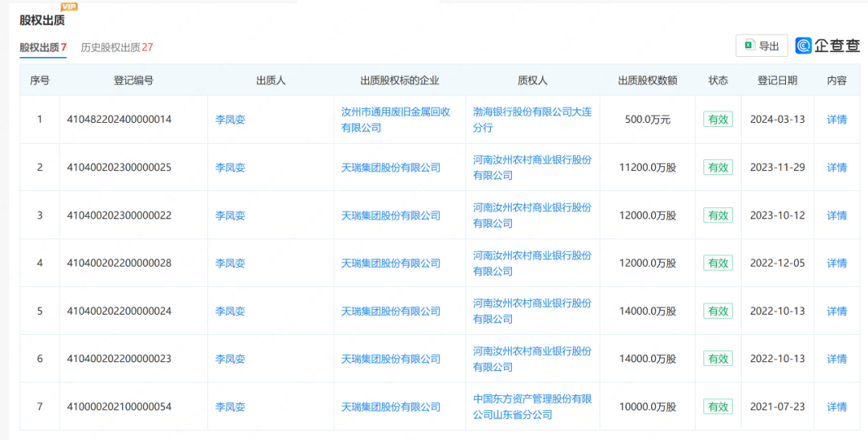This screenshot has height=440, width=868.
Task: Open pledgor 李凤娈 in row 1
Action: coord(230,120)
